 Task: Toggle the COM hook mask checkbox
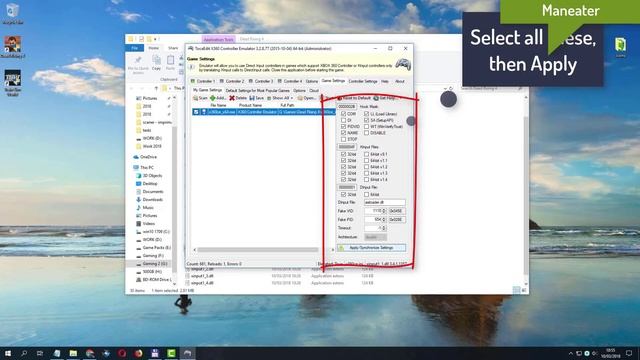(343, 114)
